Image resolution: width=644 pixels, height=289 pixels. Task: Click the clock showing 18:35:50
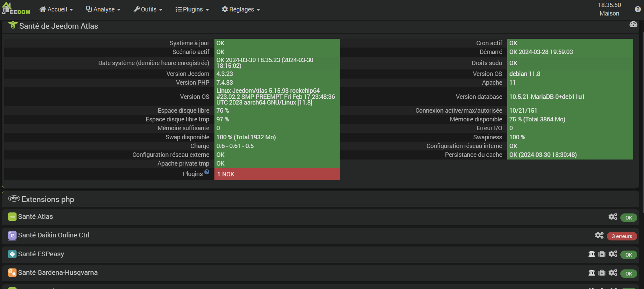pos(609,5)
